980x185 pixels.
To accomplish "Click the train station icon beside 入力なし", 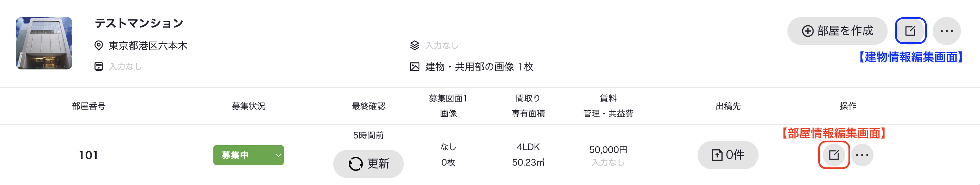I will click(x=98, y=67).
